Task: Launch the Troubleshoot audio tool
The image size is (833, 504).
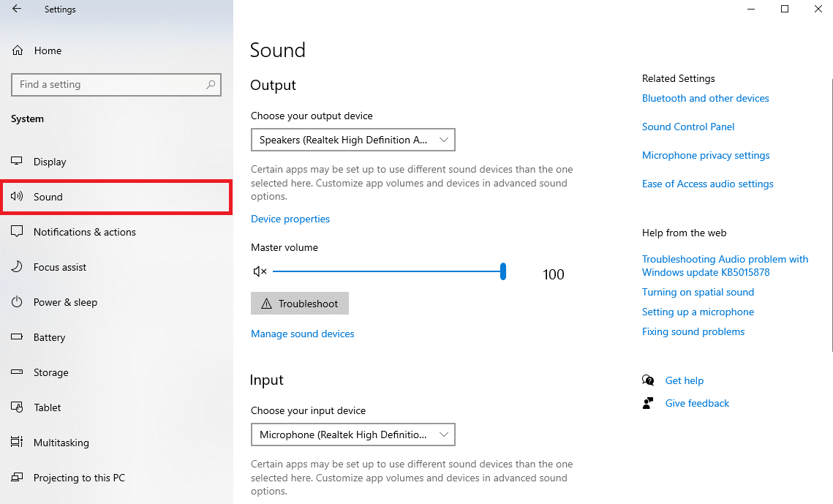Action: 299,303
